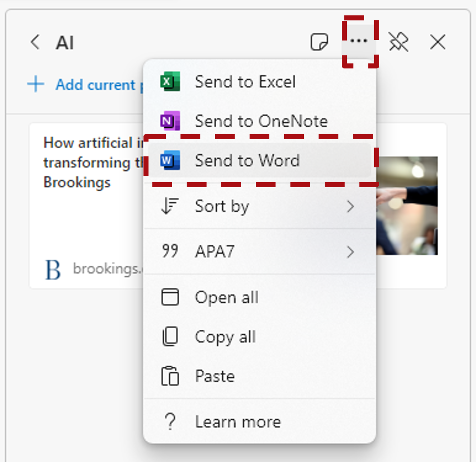Click the Word app icon
Image resolution: width=476 pixels, height=462 pixels.
click(170, 160)
